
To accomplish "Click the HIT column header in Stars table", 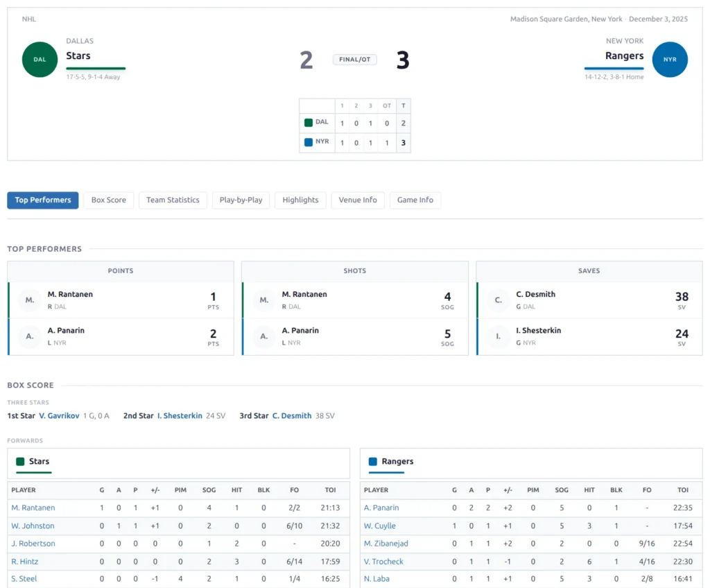I will pos(237,490).
